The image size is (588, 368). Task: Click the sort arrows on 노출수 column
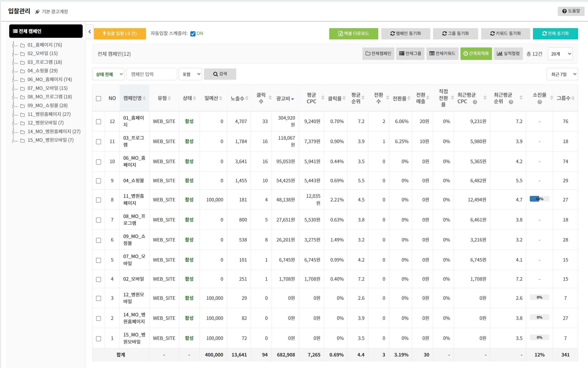click(x=247, y=98)
